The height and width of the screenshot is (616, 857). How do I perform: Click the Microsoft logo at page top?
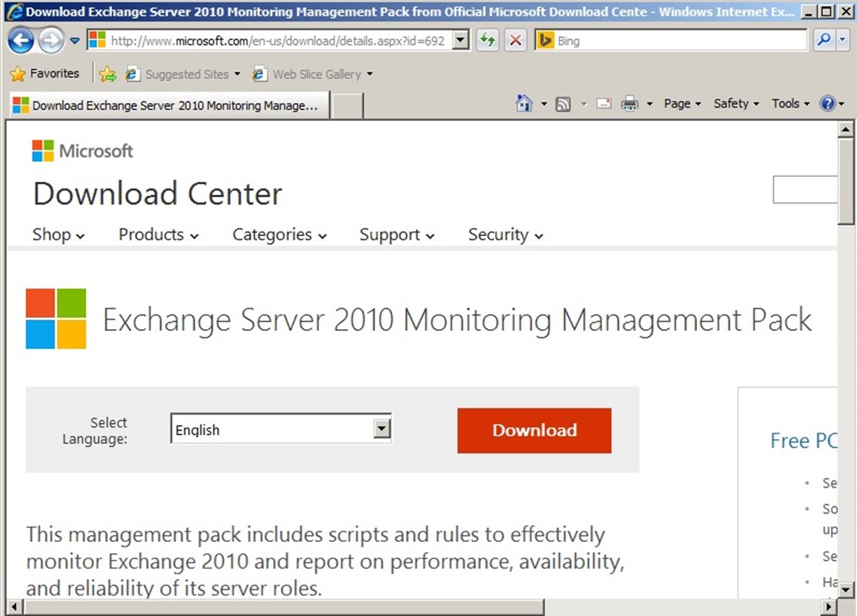[83, 151]
